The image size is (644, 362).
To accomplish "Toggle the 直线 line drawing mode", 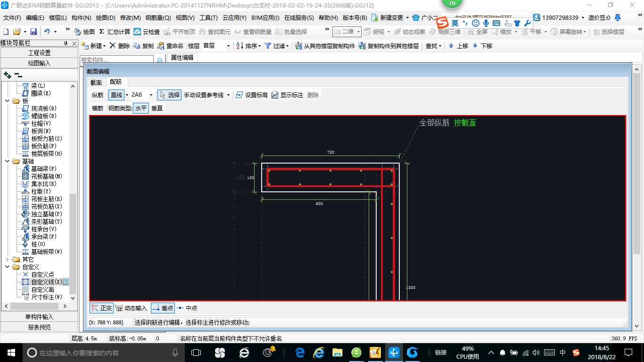I will coord(116,95).
